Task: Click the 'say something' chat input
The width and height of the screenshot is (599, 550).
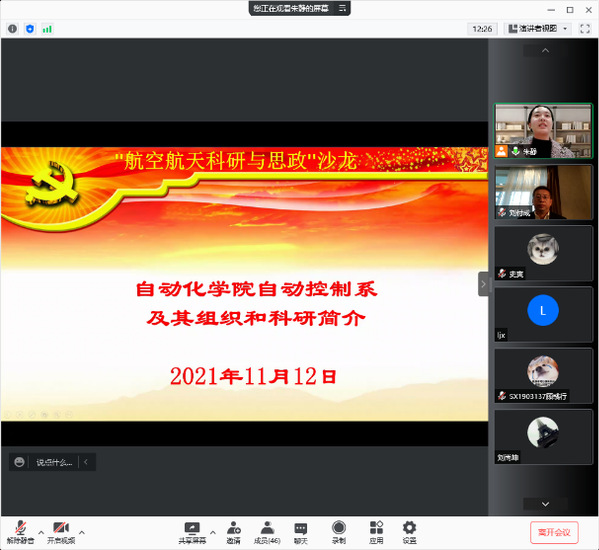Action: [x=54, y=463]
